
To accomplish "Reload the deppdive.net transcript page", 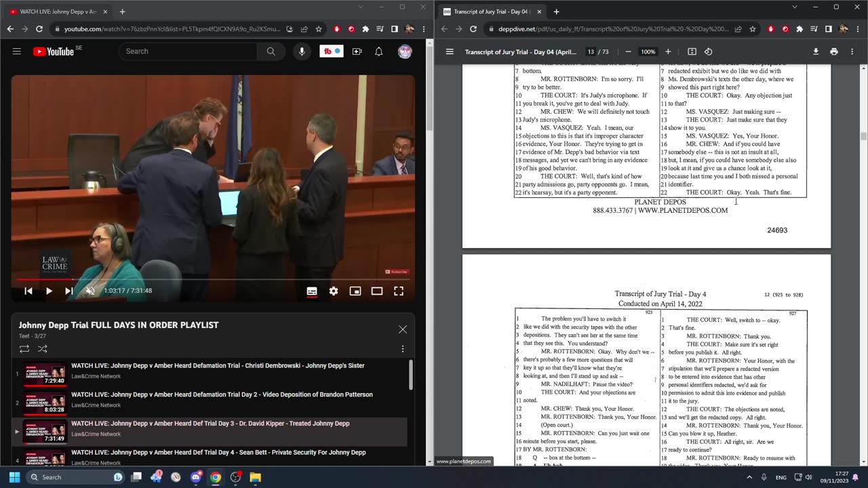I will point(473,29).
